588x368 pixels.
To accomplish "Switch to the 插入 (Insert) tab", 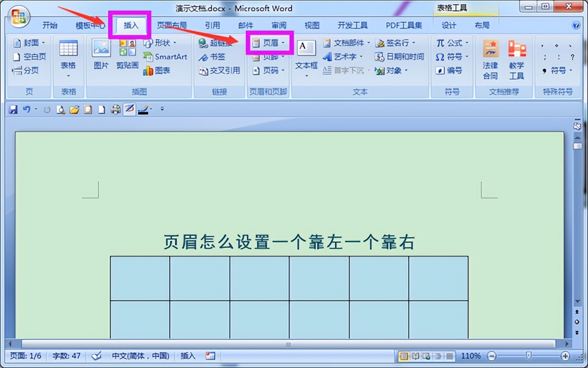I will (131, 25).
